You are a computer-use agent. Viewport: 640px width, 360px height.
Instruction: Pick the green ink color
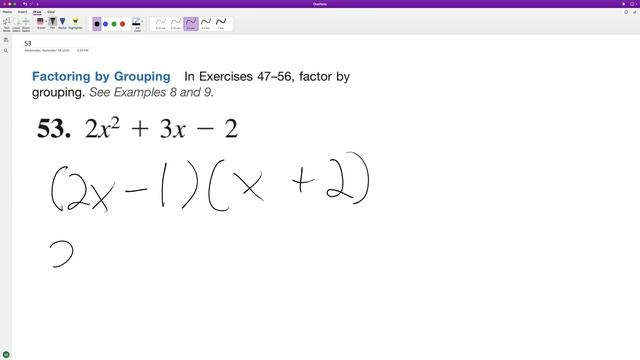114,24
